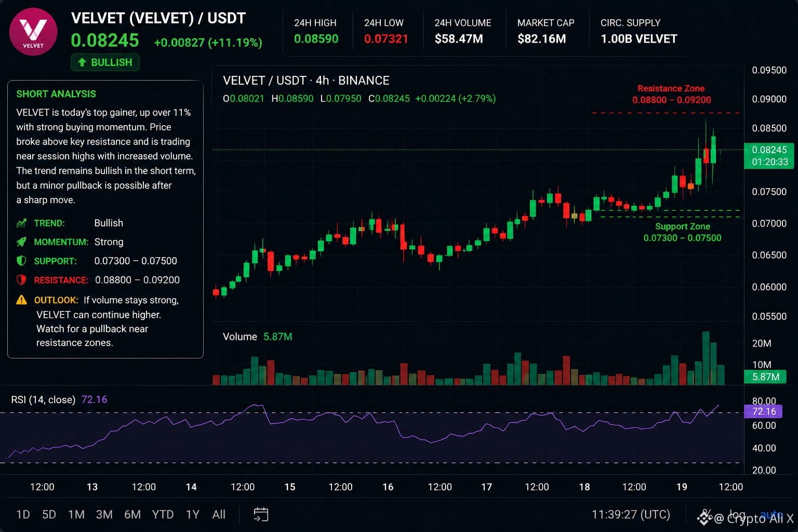Click date 13 on the time axis
This screenshot has height=532, width=798.
pyautogui.click(x=92, y=487)
